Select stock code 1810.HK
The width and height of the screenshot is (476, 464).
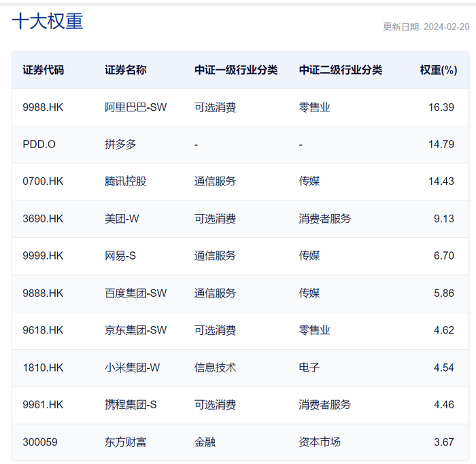pyautogui.click(x=43, y=368)
